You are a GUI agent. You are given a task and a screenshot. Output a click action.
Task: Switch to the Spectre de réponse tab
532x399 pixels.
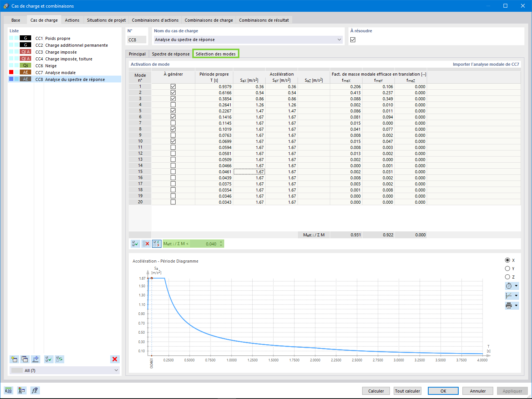pyautogui.click(x=171, y=54)
